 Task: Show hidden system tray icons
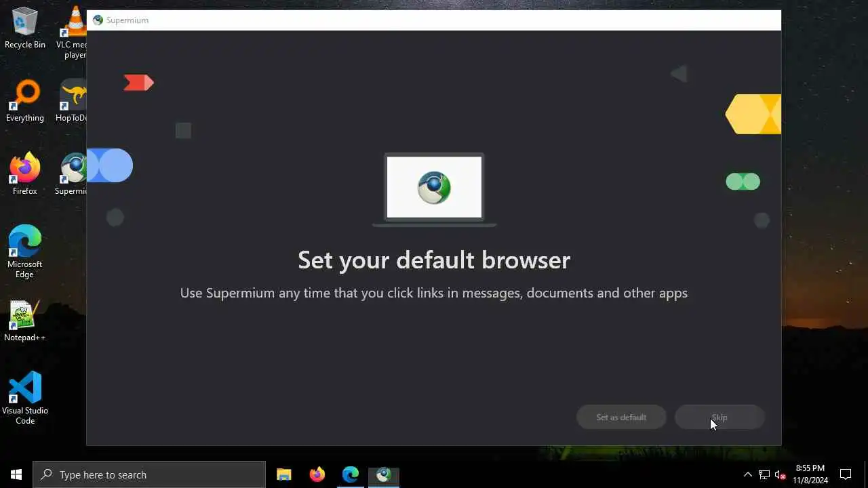click(747, 474)
